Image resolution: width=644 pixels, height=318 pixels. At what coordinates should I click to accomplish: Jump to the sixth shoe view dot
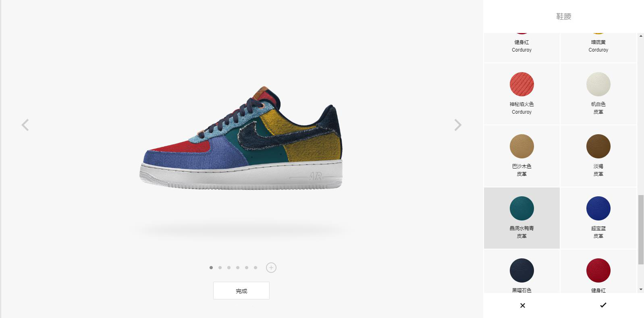pyautogui.click(x=256, y=268)
